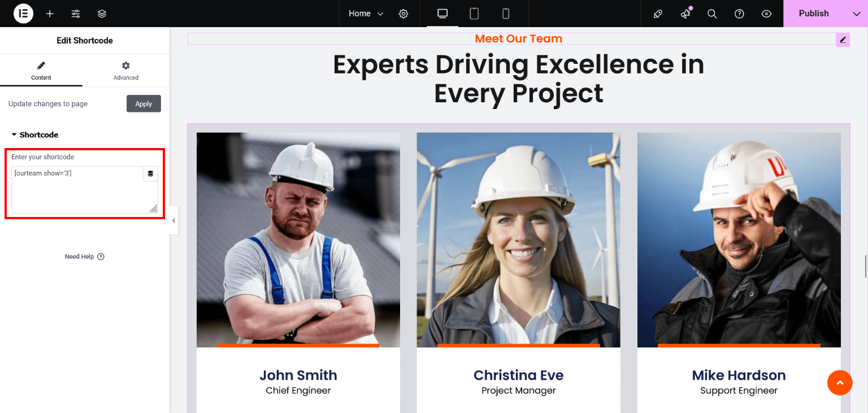
Task: Open What's New megaphone icon
Action: [685, 14]
